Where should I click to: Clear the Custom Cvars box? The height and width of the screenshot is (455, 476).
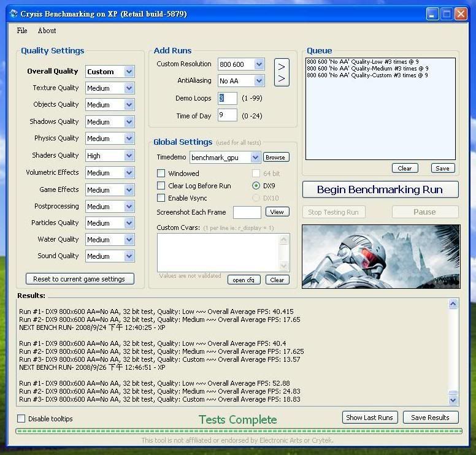point(277,280)
